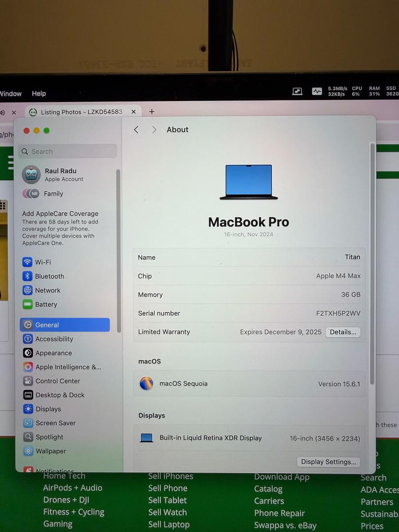Click the Accessibility icon

click(x=28, y=339)
